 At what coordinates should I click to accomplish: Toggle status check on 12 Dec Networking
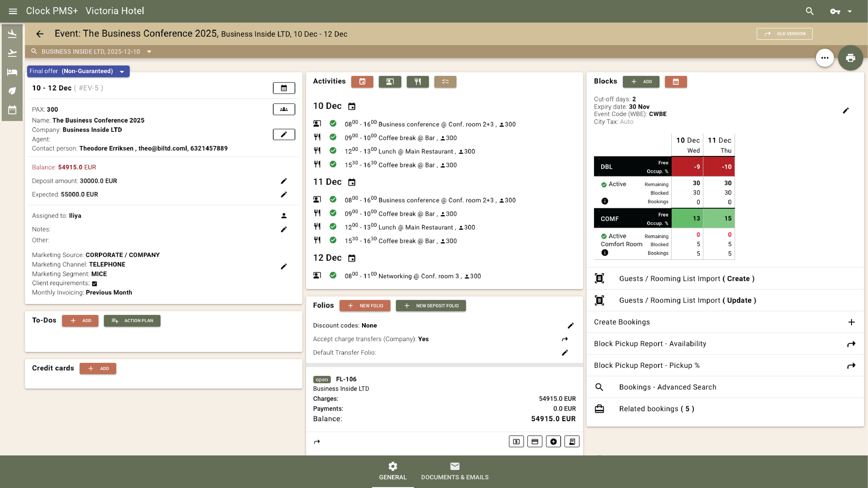click(333, 275)
